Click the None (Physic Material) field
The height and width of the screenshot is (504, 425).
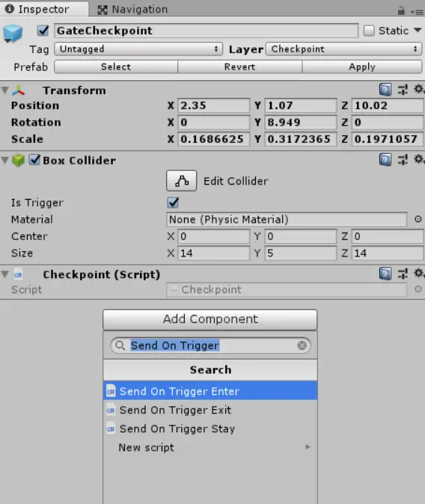[x=287, y=219]
